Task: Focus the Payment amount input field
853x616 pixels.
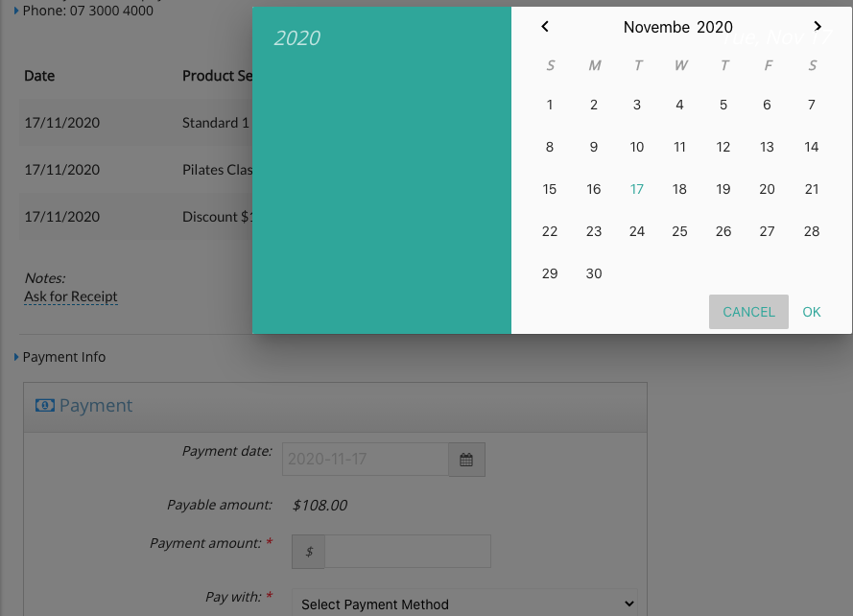Action: [x=408, y=552]
